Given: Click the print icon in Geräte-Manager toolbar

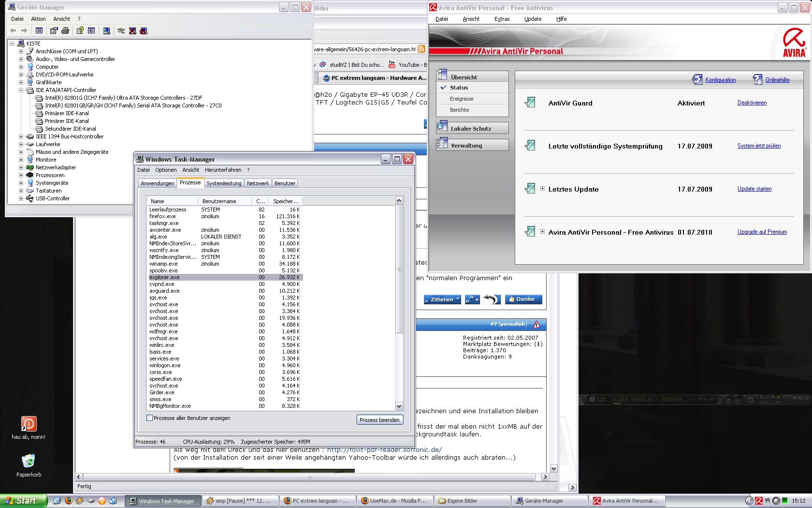Looking at the screenshot, I should pyautogui.click(x=65, y=30).
